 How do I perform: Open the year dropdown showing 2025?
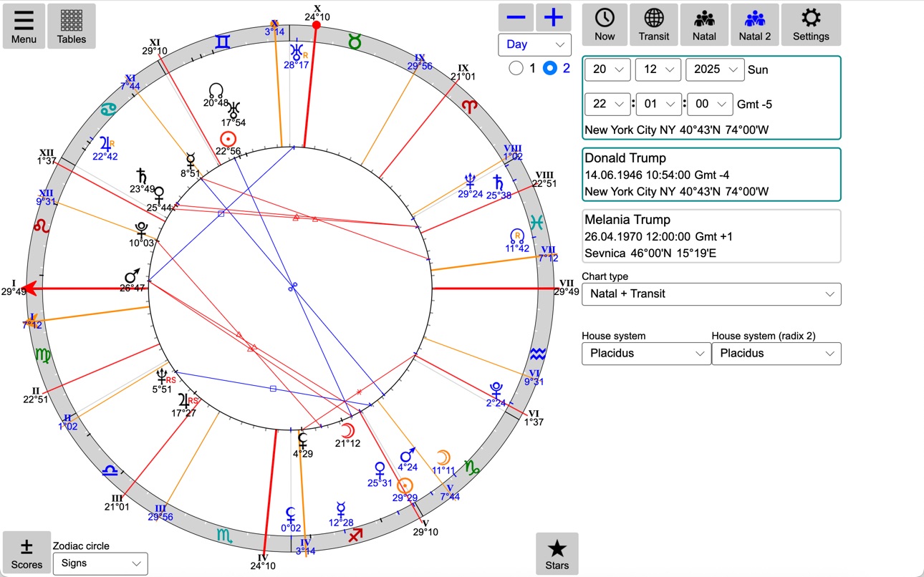tap(715, 69)
